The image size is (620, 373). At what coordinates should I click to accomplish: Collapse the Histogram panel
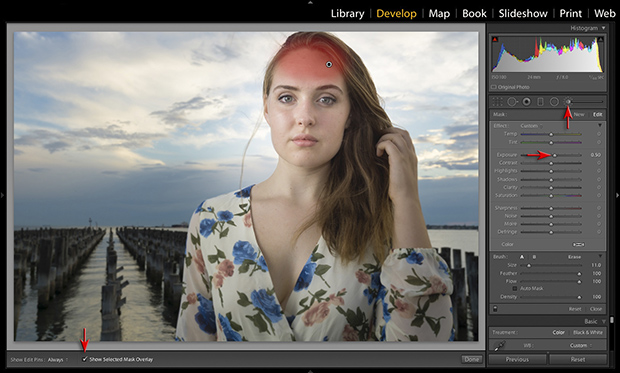point(603,28)
